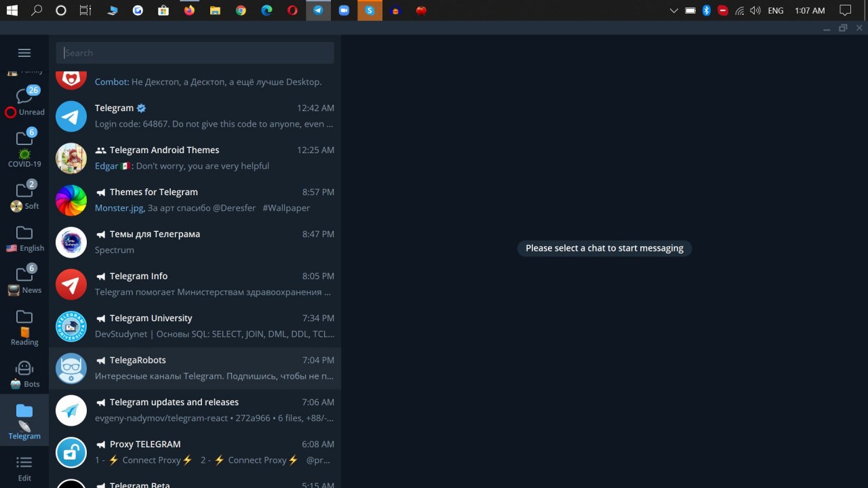This screenshot has width=868, height=488.
Task: Click ENG language indicator
Action: [x=776, y=10]
